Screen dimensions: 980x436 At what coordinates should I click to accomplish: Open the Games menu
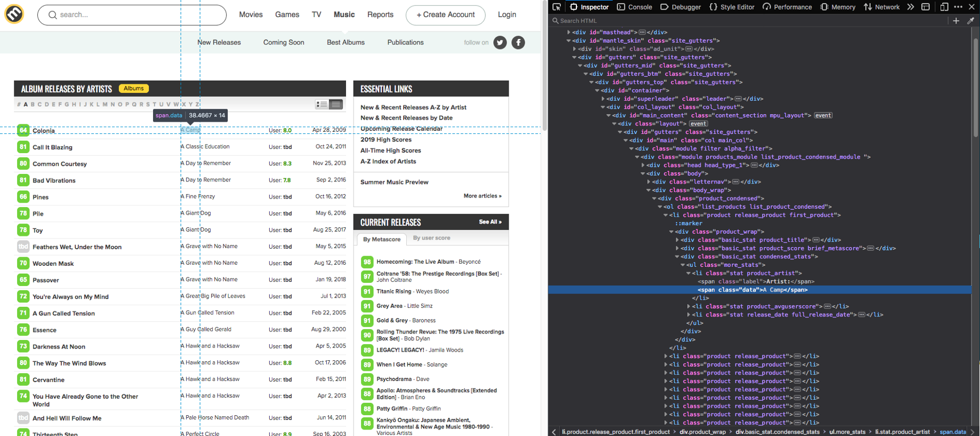point(287,15)
